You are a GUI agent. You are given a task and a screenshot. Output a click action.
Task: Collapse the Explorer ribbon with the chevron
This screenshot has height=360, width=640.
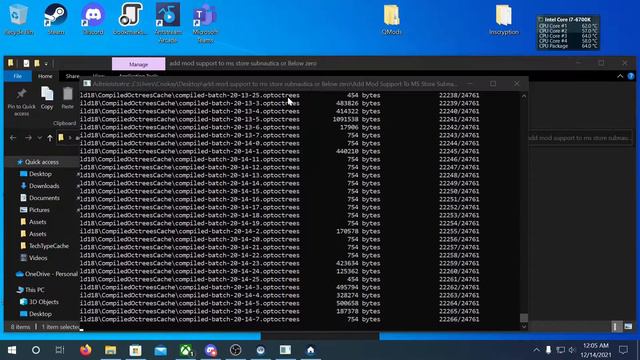point(620,76)
